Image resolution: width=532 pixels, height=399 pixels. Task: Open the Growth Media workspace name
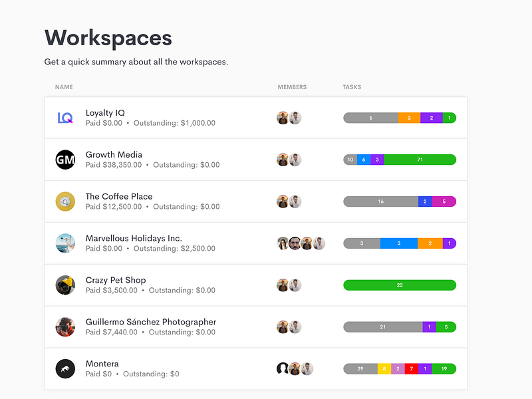114,154
